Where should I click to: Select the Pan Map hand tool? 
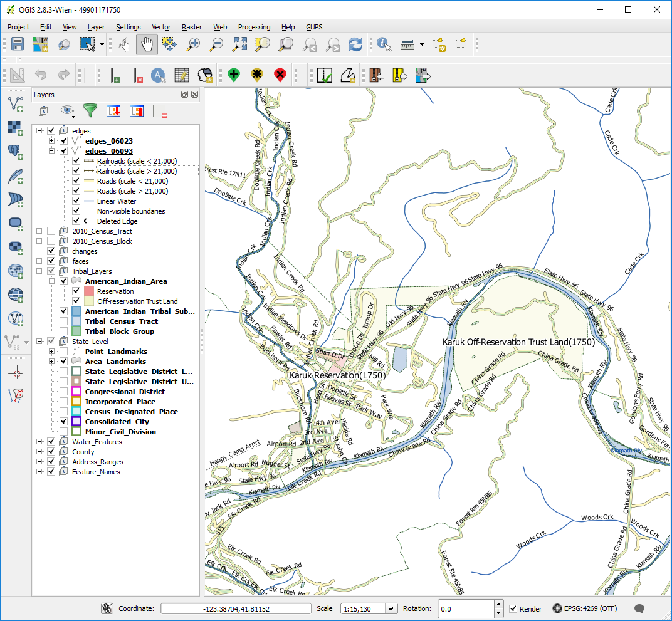pyautogui.click(x=147, y=44)
